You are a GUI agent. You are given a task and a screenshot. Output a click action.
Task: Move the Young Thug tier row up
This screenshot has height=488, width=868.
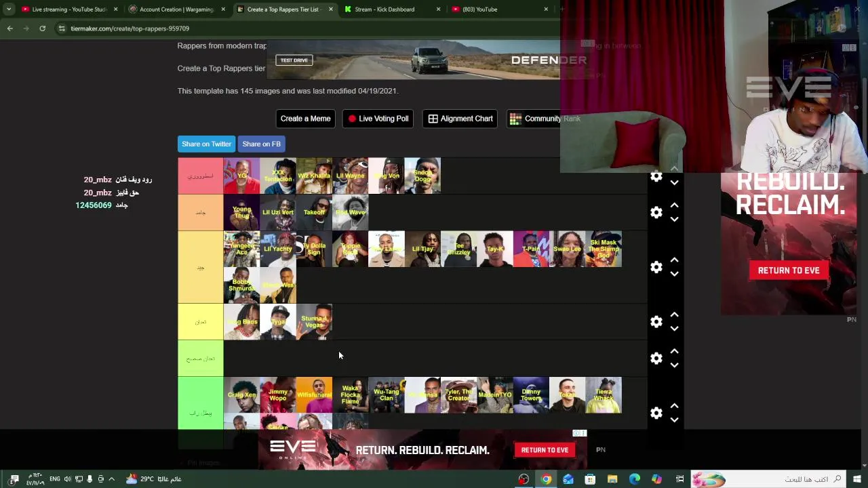pos(674,205)
